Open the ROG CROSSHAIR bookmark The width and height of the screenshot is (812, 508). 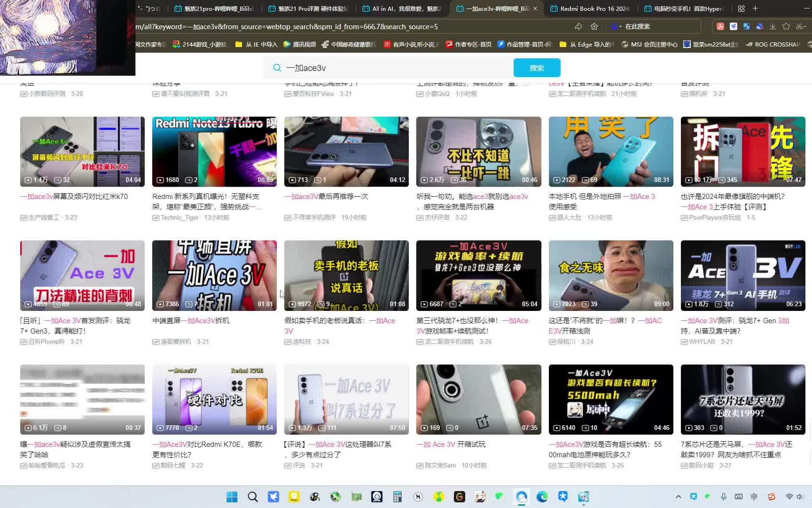click(773, 44)
